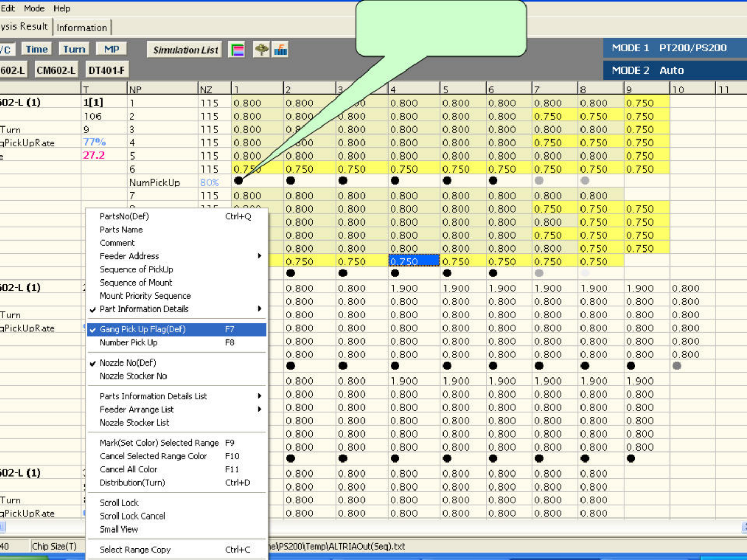Screen dimensions: 747x560
Task: Expand Parts Information Details List submenu
Action: pyautogui.click(x=153, y=396)
